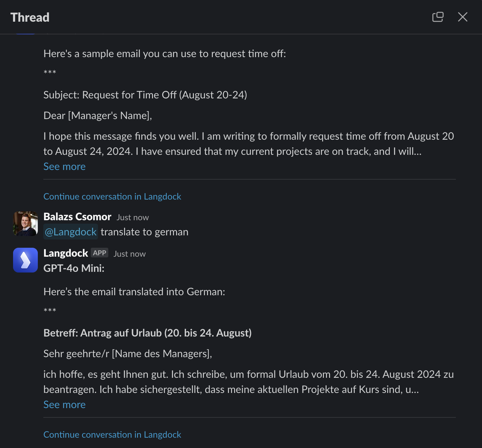The image size is (482, 448).
Task: Open Balazs Csomor's user name
Action: click(x=77, y=217)
